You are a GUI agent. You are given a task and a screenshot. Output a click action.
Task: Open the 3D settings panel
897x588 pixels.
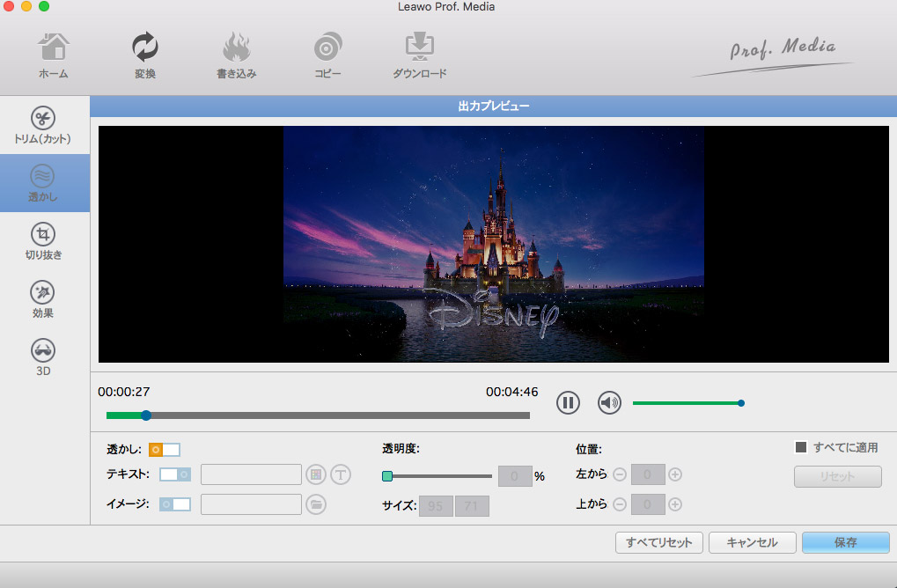pyautogui.click(x=43, y=357)
